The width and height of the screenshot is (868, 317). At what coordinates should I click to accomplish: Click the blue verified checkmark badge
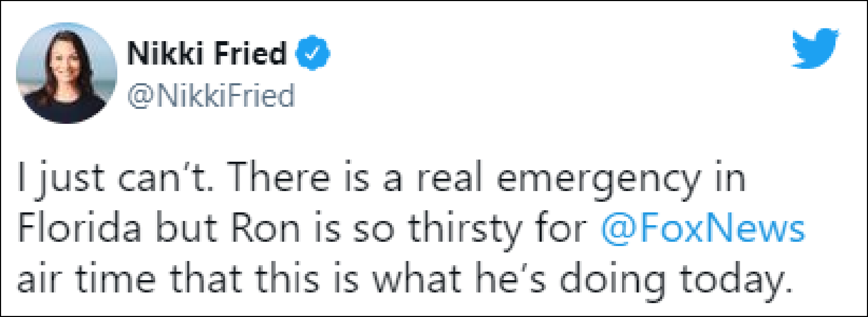312,53
